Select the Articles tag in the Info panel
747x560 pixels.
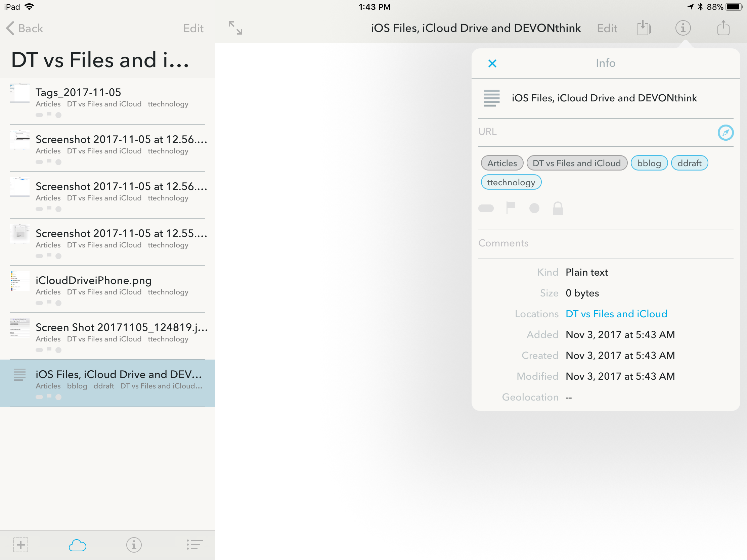click(502, 163)
